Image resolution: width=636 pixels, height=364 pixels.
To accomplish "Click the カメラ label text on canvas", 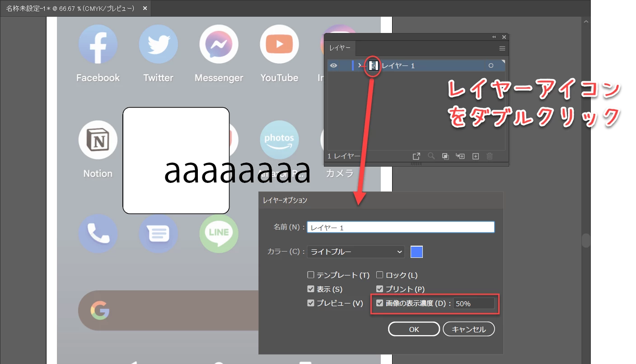I will coord(340,173).
